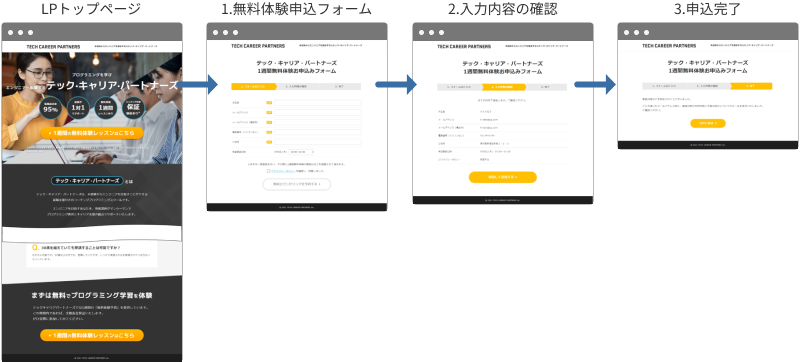
Task: Select step 2 confirmation tab in the application form window
Action: click(298, 87)
